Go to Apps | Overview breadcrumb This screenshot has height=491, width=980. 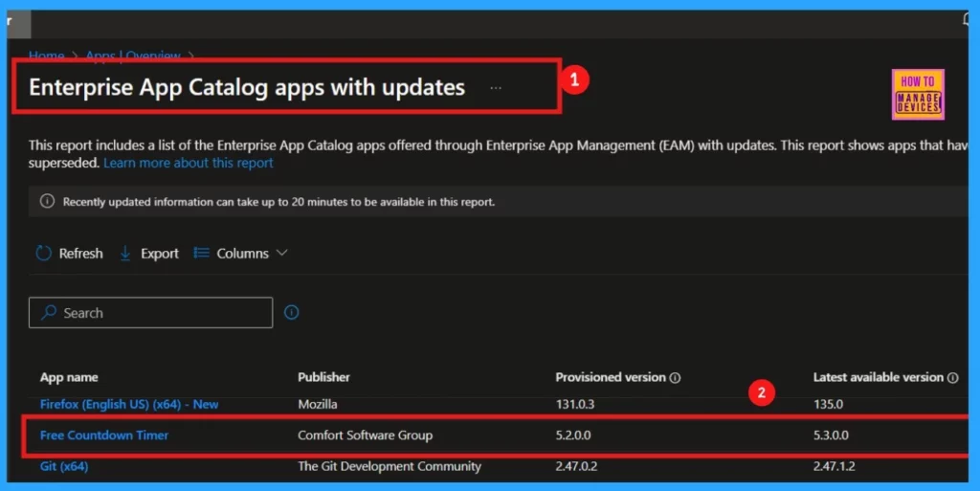(x=133, y=56)
